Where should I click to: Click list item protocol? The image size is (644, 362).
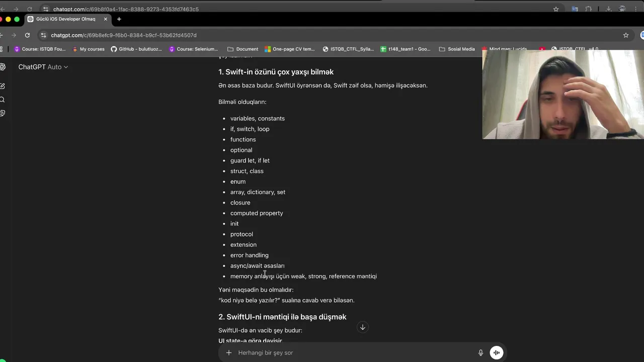pyautogui.click(x=242, y=234)
